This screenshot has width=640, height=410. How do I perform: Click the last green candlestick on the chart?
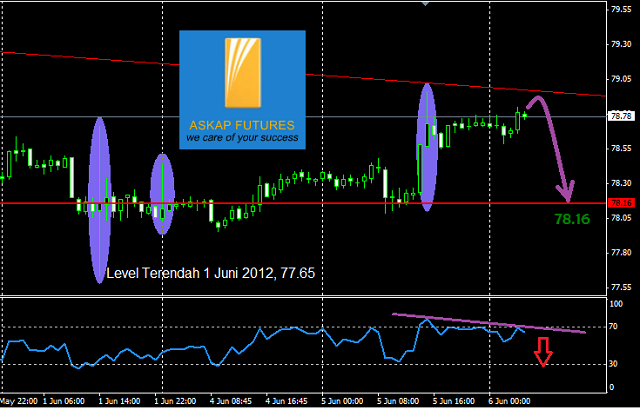[520, 120]
